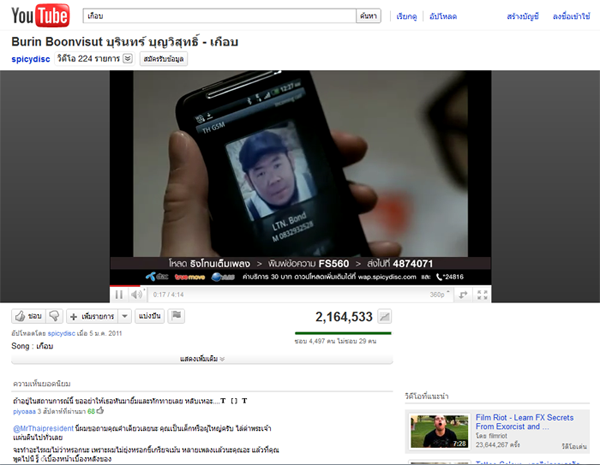Click the แบ่งปัน share button
The image size is (600, 465).
[149, 316]
